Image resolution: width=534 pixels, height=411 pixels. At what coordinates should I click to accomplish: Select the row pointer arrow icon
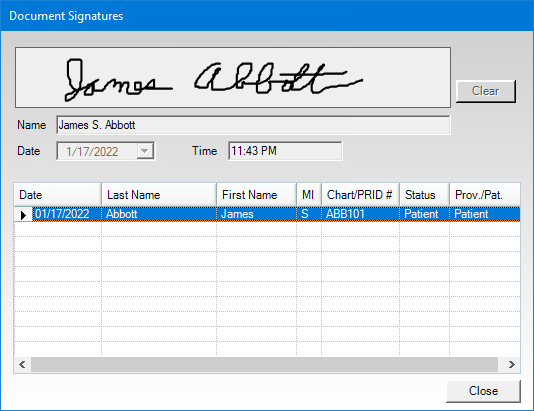(23, 215)
